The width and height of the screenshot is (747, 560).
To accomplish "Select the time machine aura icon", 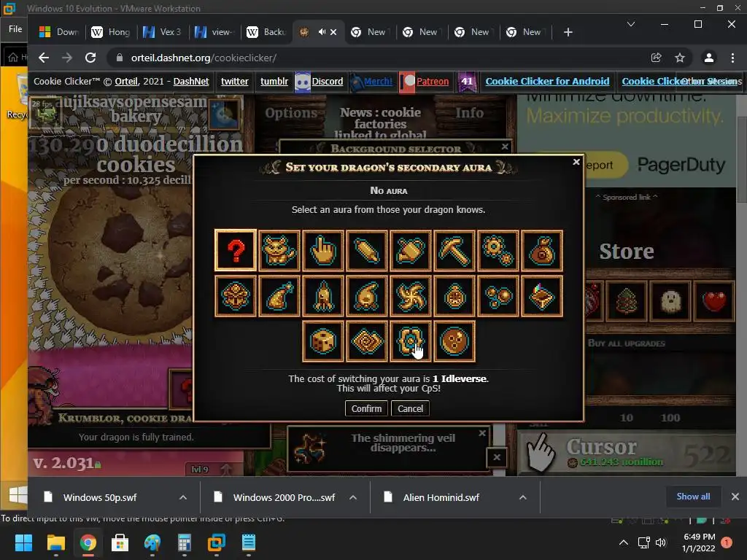I will 454,296.
